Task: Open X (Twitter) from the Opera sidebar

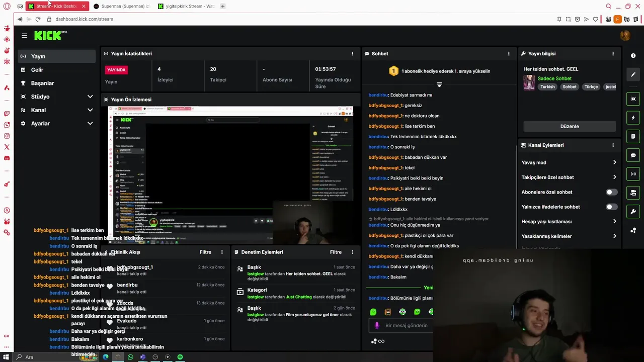Action: (7, 147)
